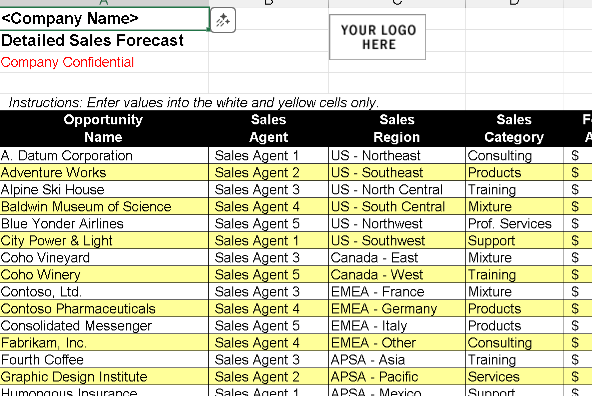Viewport: 592px width, 396px height.
Task: Select the Coho Vineyard cell
Action: pos(104,257)
